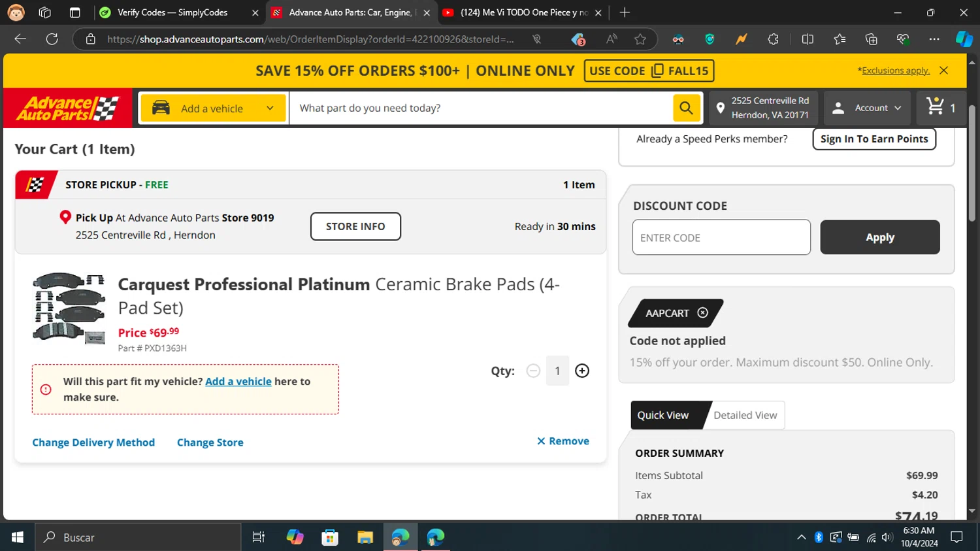Refresh the page
980x551 pixels.
[52, 39]
